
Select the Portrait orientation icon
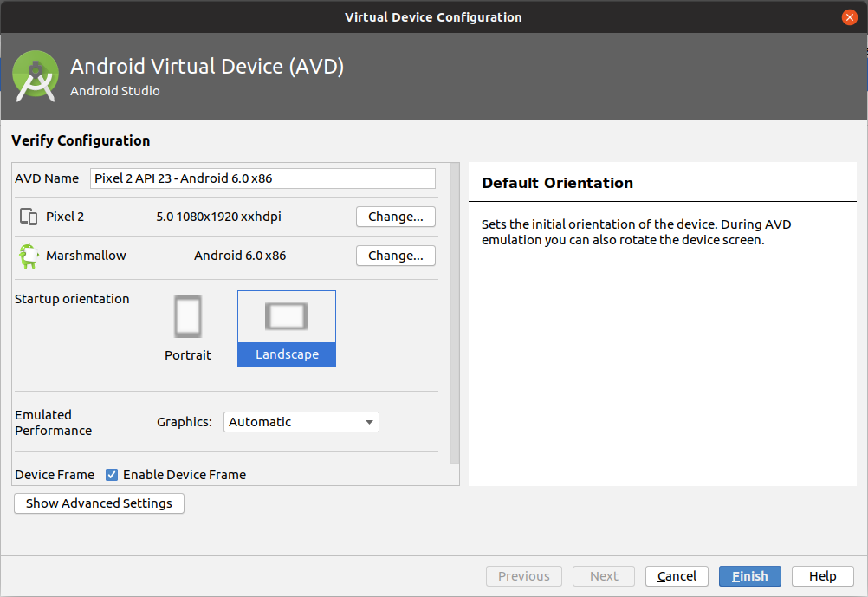tap(188, 316)
